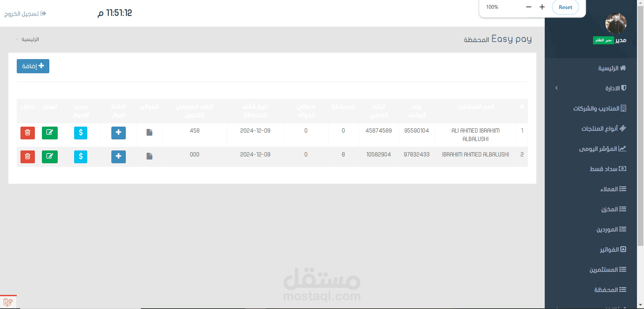Click phone number 95590104
Image resolution: width=644 pixels, height=309 pixels.
pos(417,131)
